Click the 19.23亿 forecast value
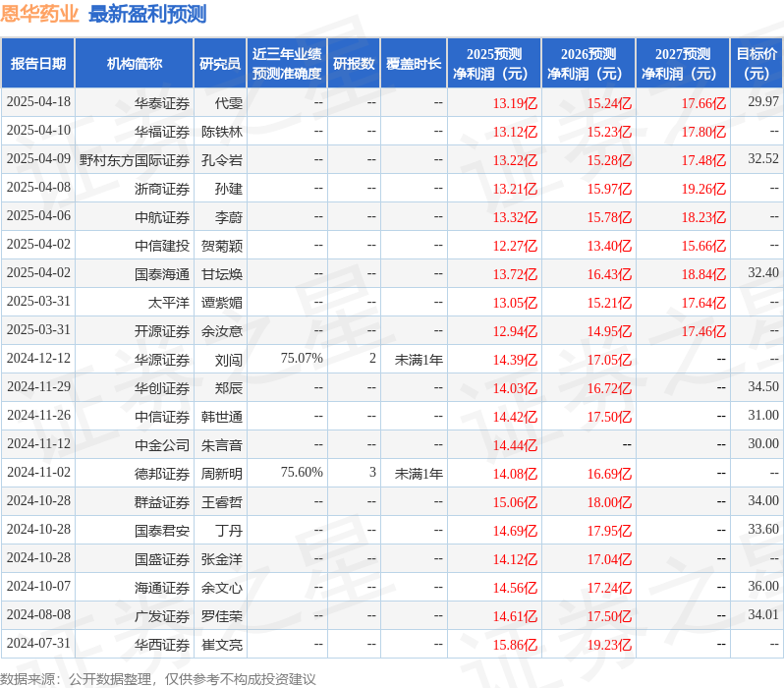 tap(609, 646)
